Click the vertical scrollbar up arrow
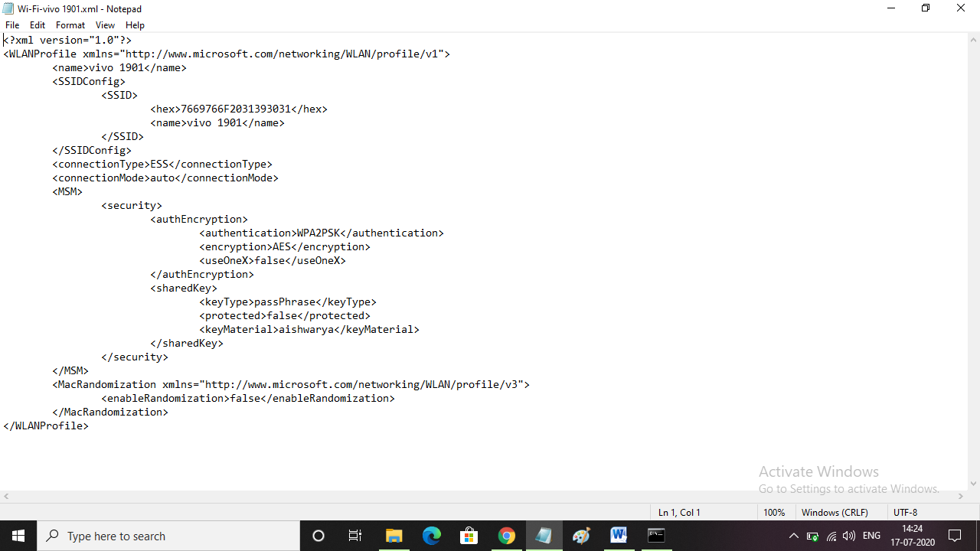Viewport: 980px width, 551px height. tap(973, 39)
